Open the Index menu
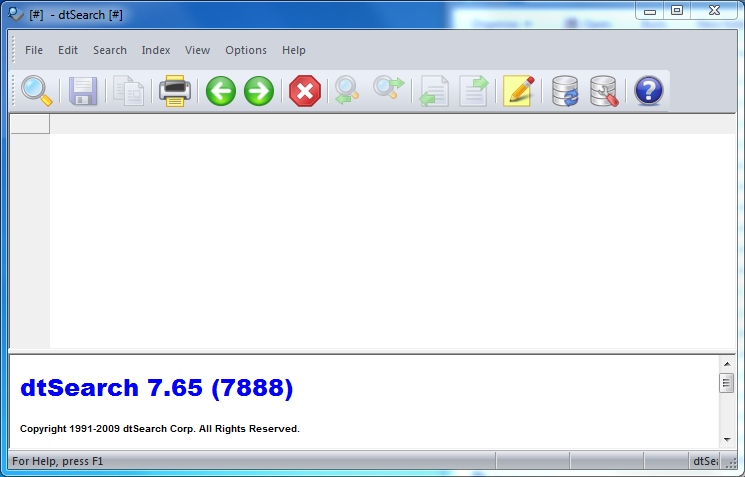 point(156,50)
